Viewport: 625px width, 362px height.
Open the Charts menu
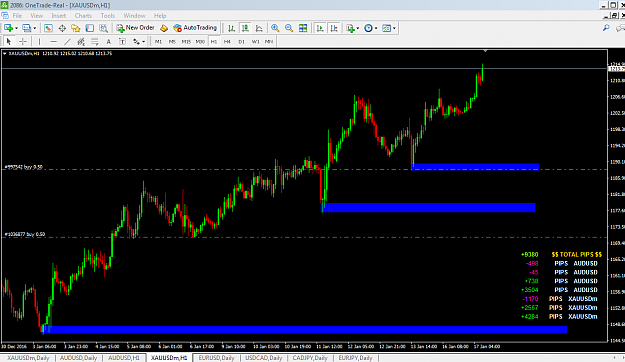coord(83,16)
